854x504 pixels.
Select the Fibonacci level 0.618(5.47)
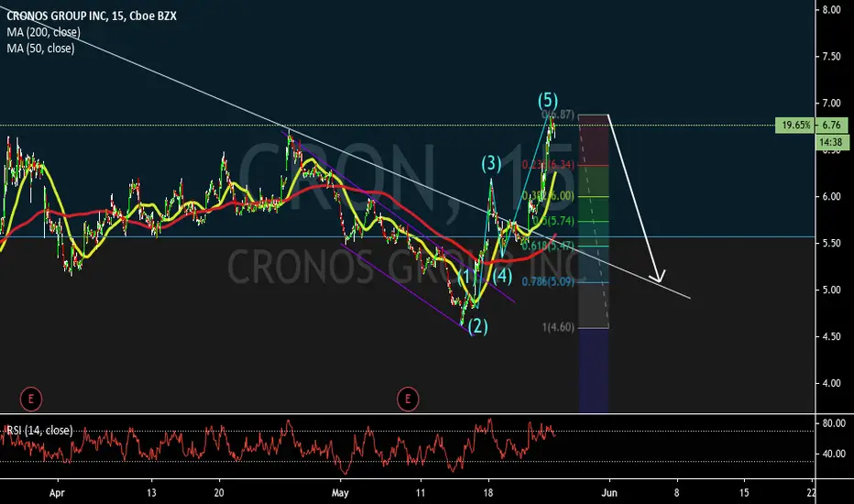[x=548, y=246]
